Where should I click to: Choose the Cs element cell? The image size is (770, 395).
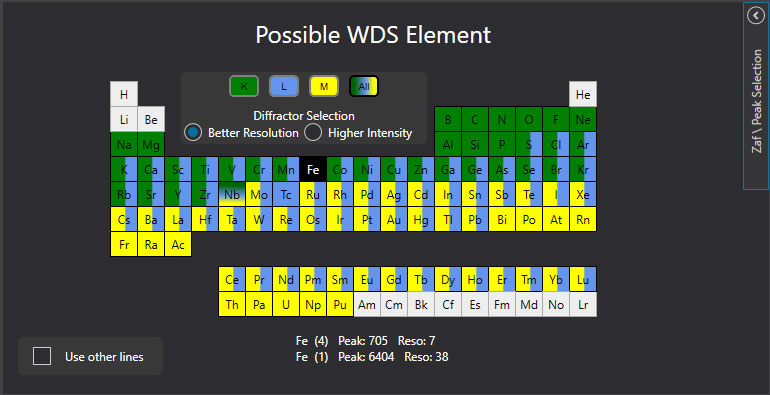tap(124, 220)
